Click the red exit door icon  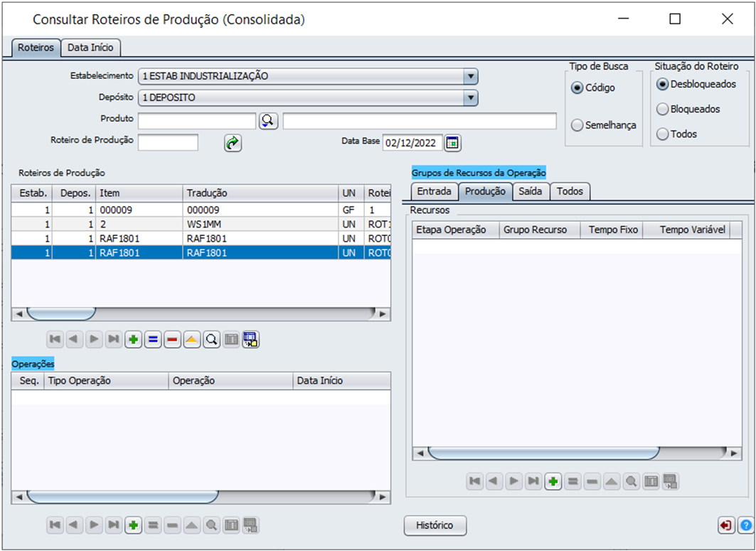point(726,525)
